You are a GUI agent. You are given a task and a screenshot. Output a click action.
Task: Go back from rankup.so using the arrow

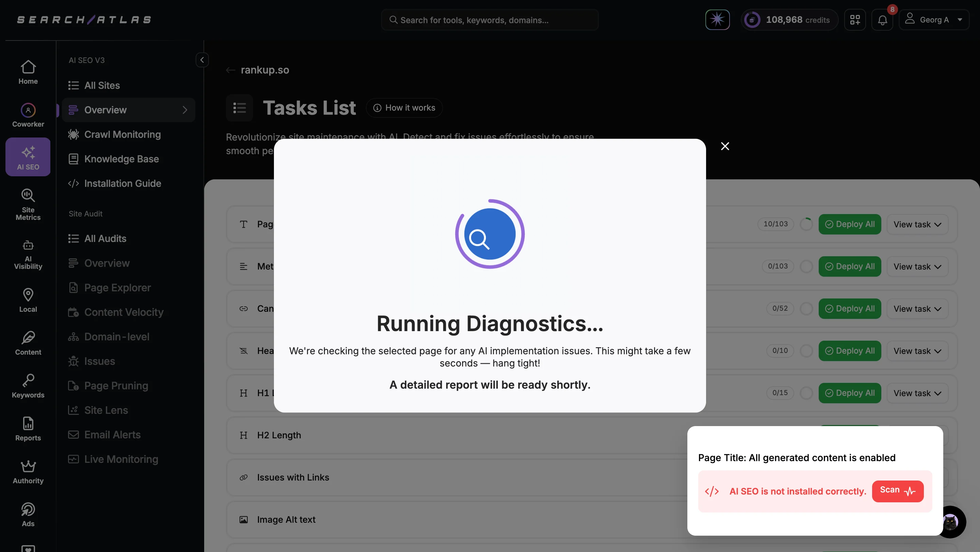pos(230,70)
